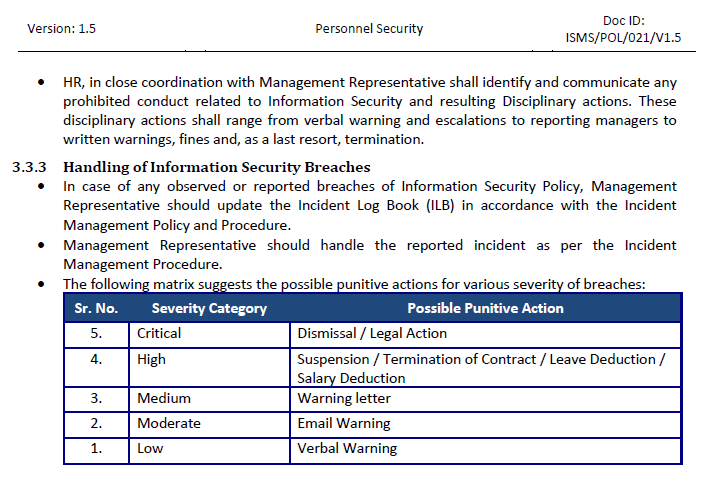Click the Warning letter cell
Viewport: 711px width, 488px height.
344,399
